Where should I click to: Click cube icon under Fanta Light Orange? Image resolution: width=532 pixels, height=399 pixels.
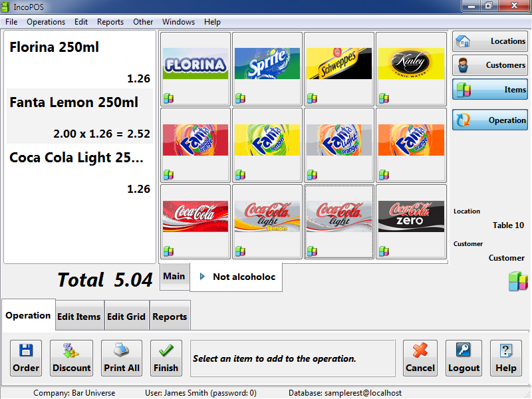point(312,175)
